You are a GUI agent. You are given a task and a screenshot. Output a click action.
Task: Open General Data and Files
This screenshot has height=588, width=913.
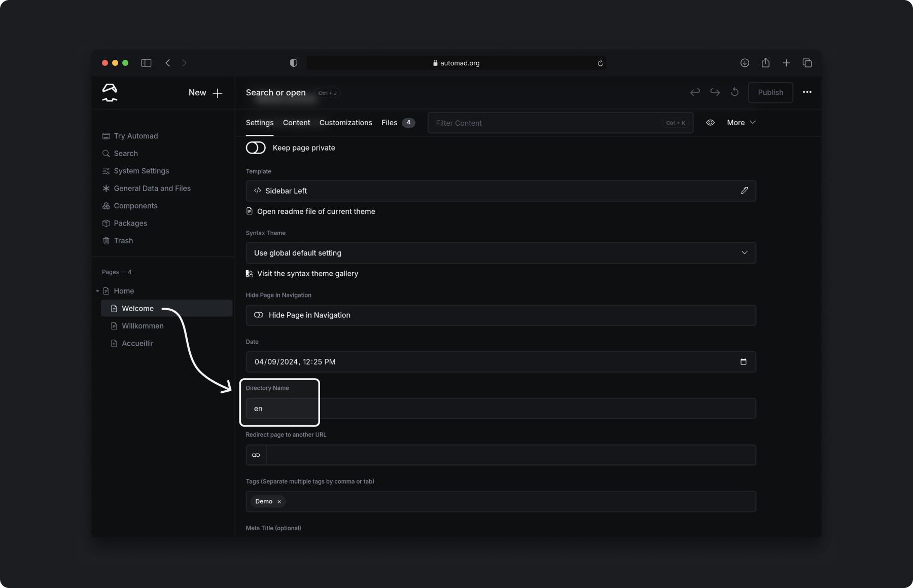[147, 188]
